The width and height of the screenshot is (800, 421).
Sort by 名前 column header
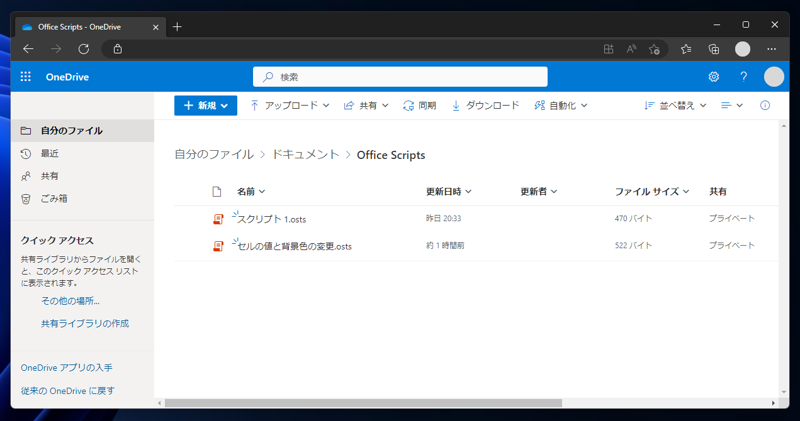point(251,191)
